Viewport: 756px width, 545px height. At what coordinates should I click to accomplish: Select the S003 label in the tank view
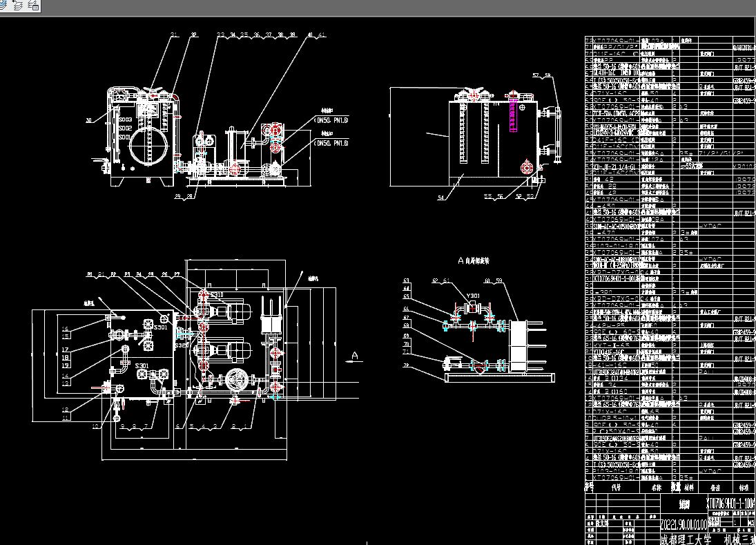126,119
